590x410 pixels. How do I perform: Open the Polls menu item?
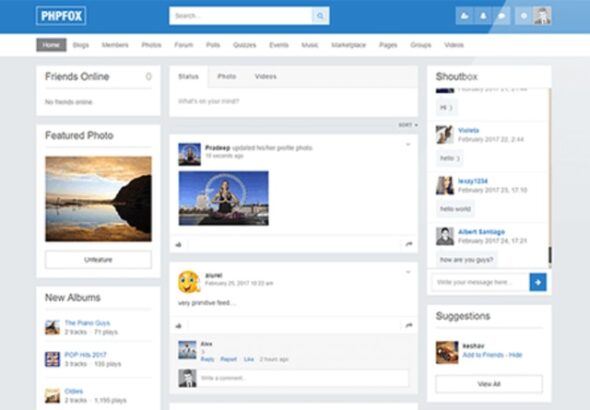click(x=213, y=45)
